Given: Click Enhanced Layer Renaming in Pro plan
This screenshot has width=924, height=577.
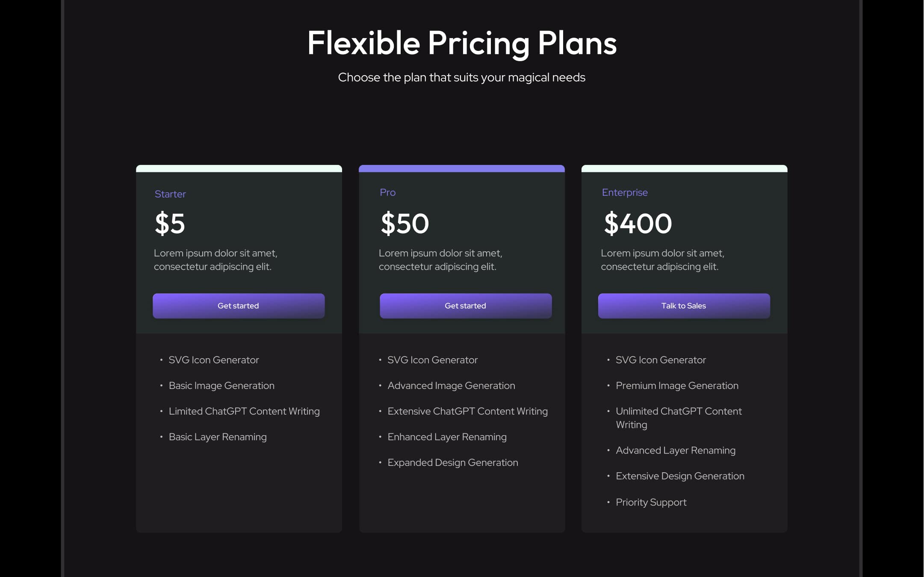Looking at the screenshot, I should pyautogui.click(x=447, y=437).
